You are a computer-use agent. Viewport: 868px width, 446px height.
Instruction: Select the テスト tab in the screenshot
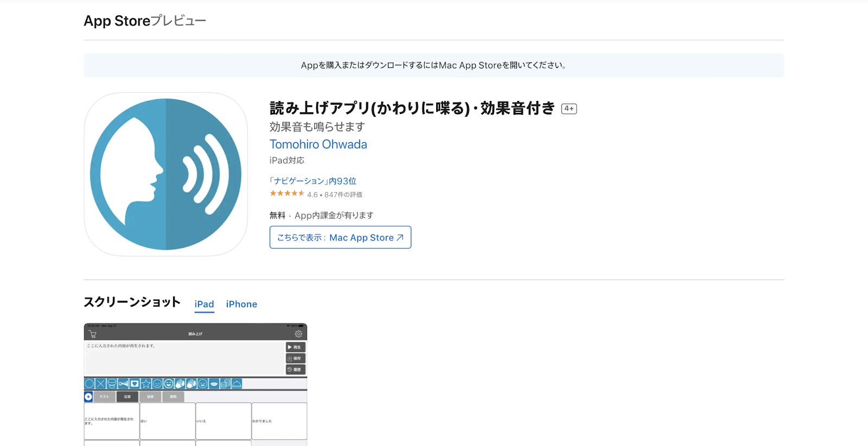(x=105, y=397)
